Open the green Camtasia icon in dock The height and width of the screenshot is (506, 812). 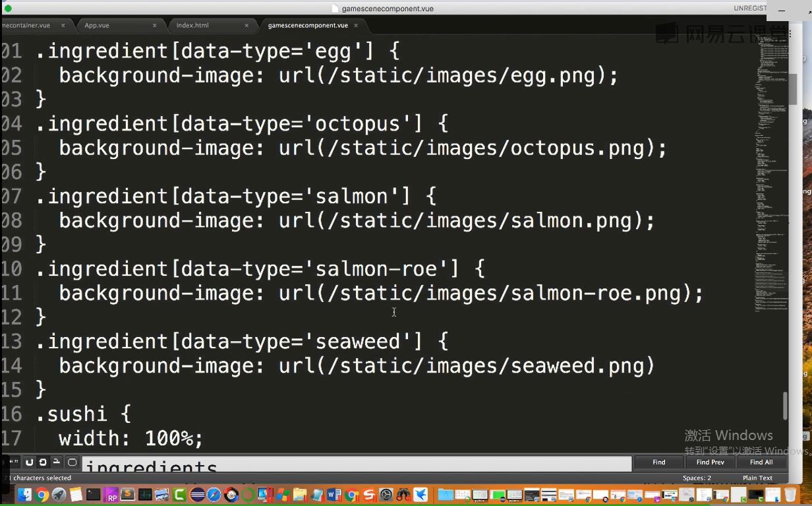pyautogui.click(x=179, y=495)
